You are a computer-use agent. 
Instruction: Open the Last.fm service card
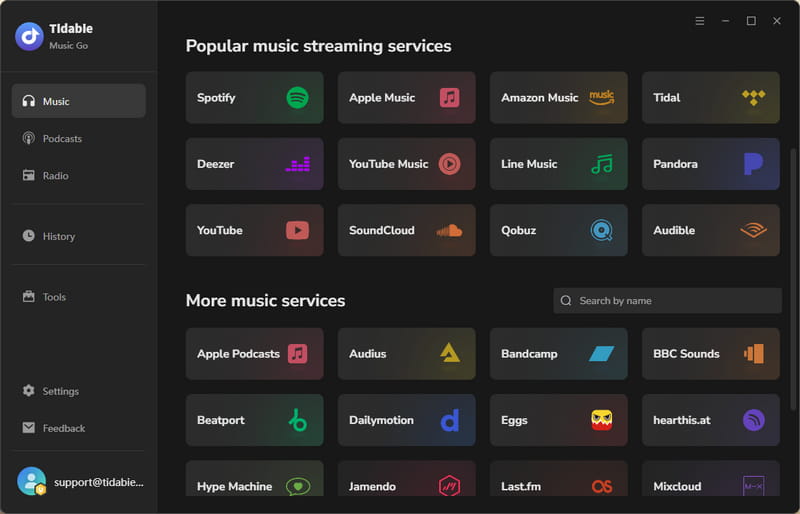(x=558, y=479)
